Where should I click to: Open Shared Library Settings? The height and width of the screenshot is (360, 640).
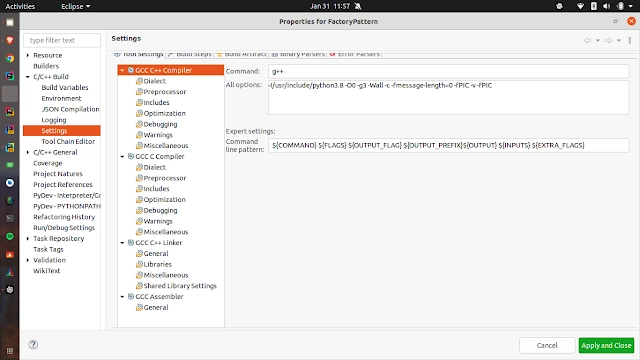pyautogui.click(x=176, y=286)
